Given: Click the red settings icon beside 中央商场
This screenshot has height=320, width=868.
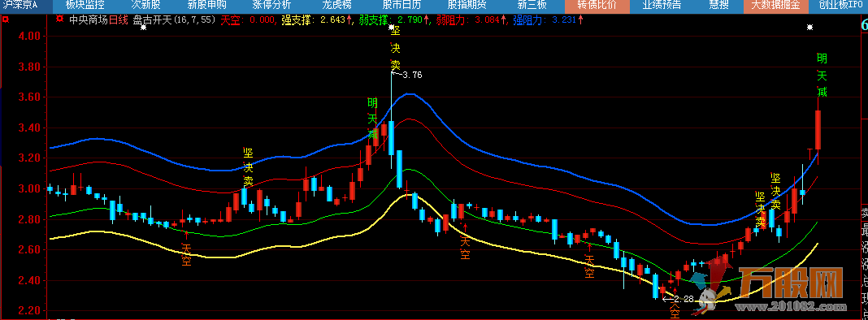Looking at the screenshot, I should coord(60,19).
